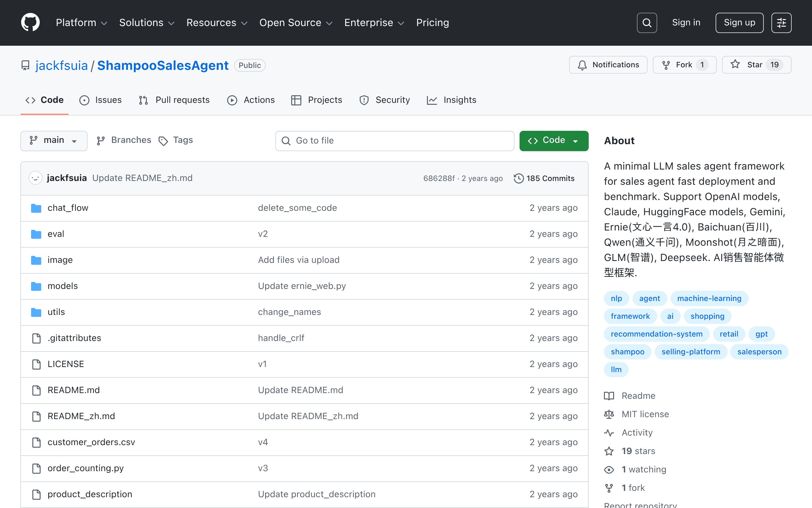Click the .gitattributes file icon

(36, 338)
